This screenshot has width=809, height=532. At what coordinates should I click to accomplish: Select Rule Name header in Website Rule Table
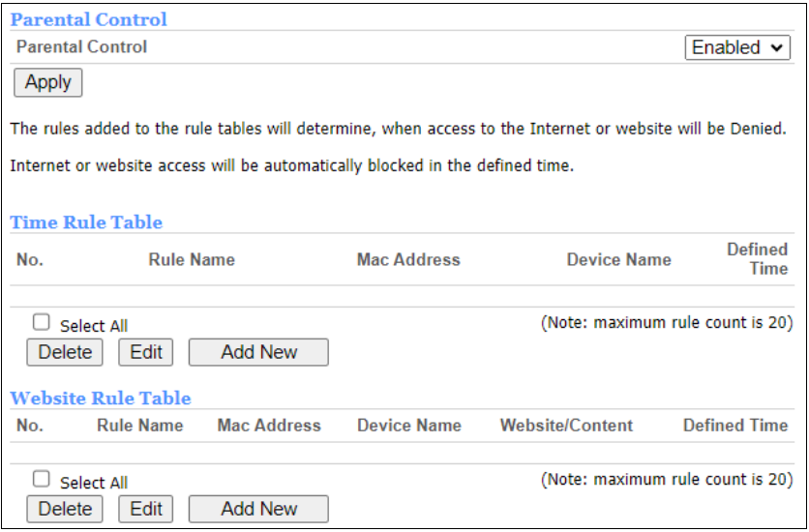[140, 426]
